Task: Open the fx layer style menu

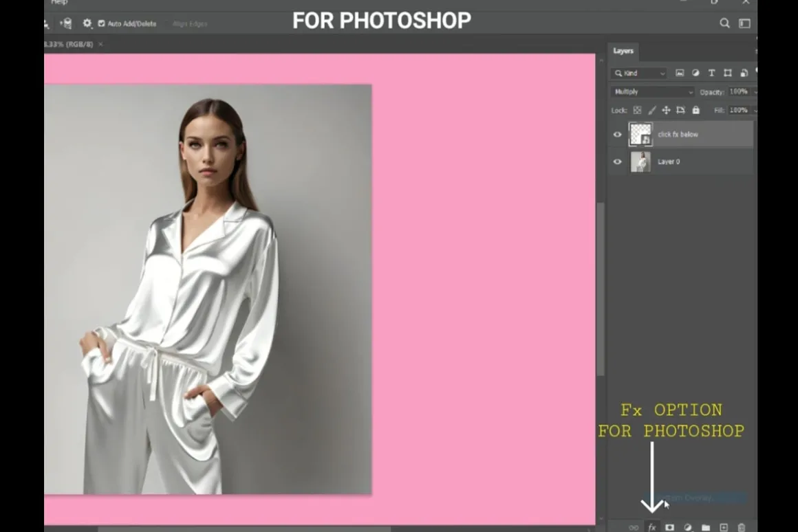Action: (x=652, y=527)
